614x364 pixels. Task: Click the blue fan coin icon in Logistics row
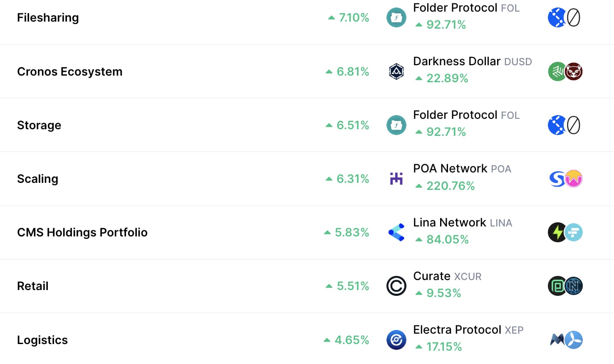coord(574,340)
